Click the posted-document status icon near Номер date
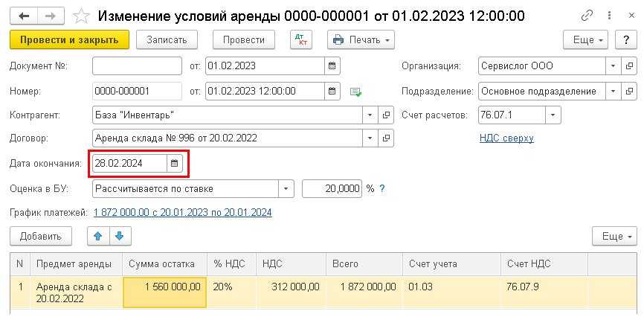644x323 pixels. pos(355,92)
